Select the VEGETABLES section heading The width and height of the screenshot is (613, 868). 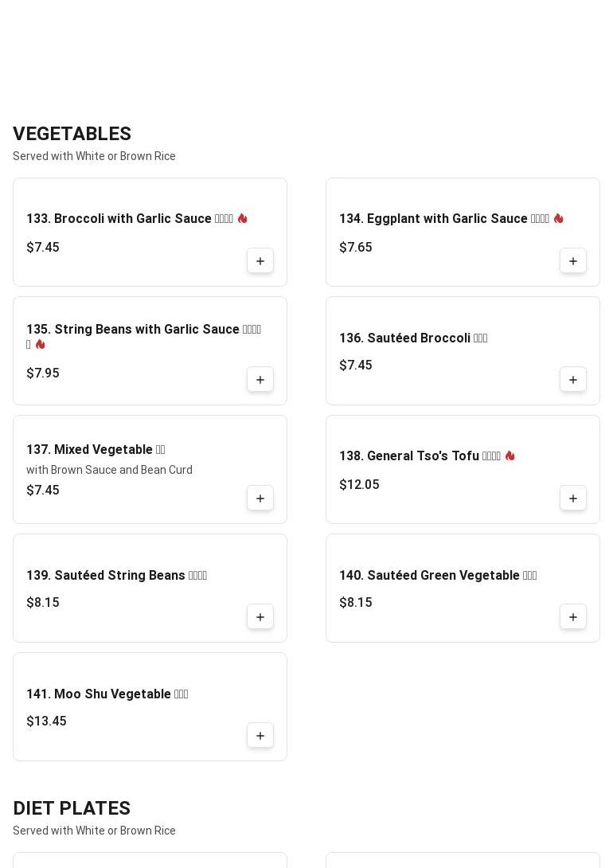click(x=72, y=134)
